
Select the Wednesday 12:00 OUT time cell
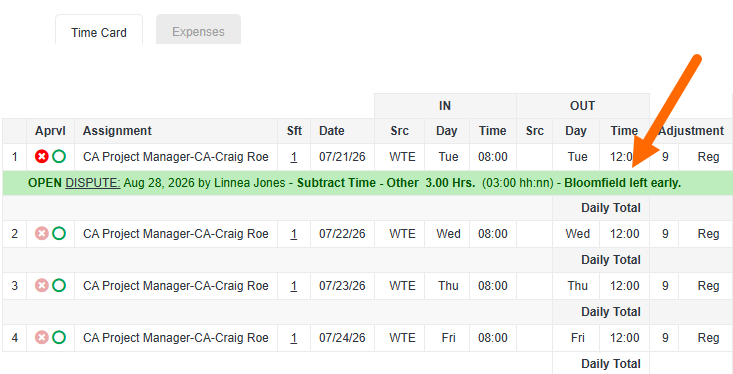(x=625, y=233)
